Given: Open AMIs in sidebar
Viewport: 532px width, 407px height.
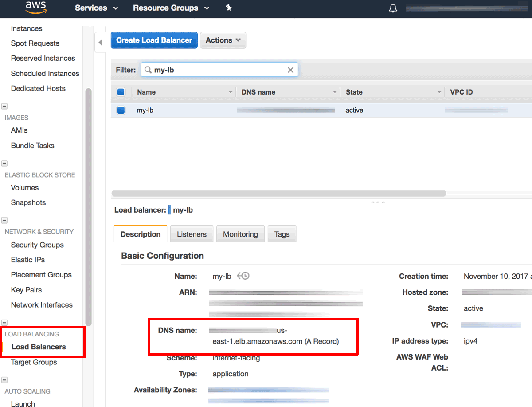Looking at the screenshot, I should 20,130.
